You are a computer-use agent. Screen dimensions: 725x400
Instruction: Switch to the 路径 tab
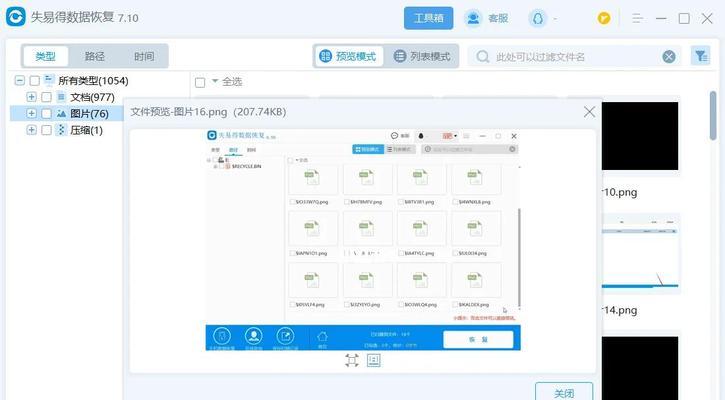click(95, 56)
